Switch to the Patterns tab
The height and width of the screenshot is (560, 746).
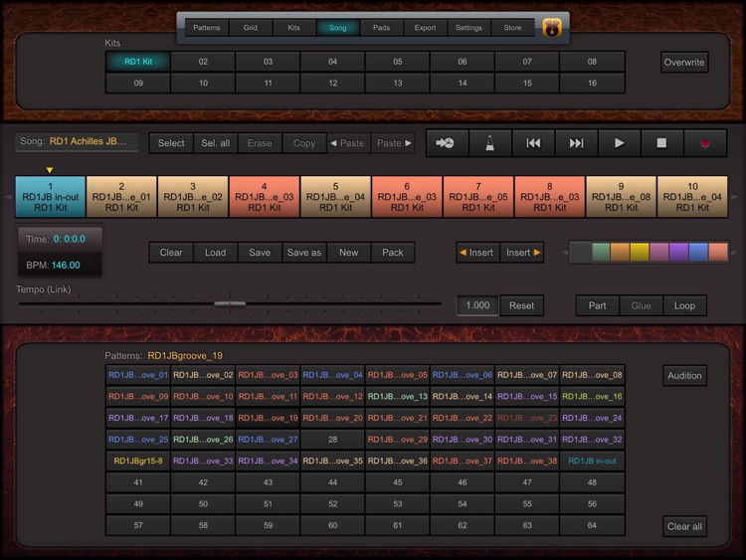click(207, 28)
